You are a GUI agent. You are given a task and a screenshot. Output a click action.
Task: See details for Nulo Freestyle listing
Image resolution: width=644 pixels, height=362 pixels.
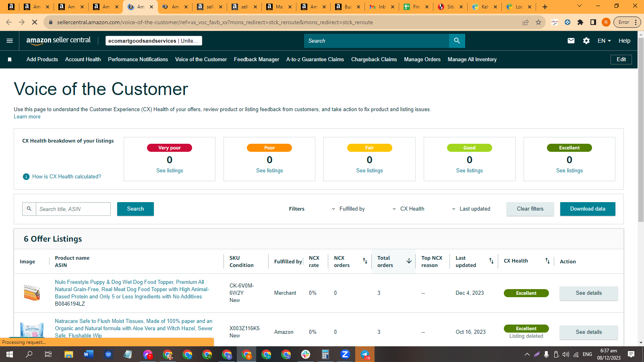tap(588, 293)
